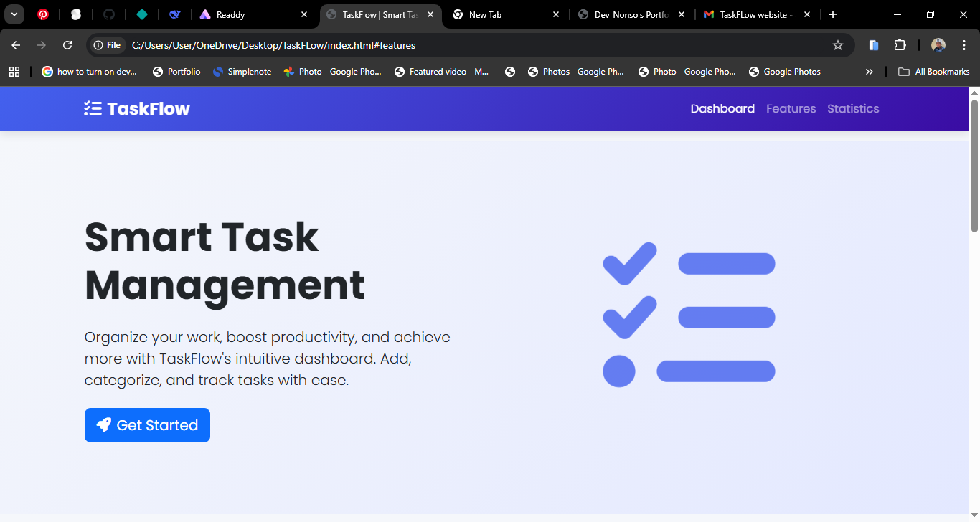The image size is (980, 522).
Task: Click the Get Started button
Action: pos(147,424)
